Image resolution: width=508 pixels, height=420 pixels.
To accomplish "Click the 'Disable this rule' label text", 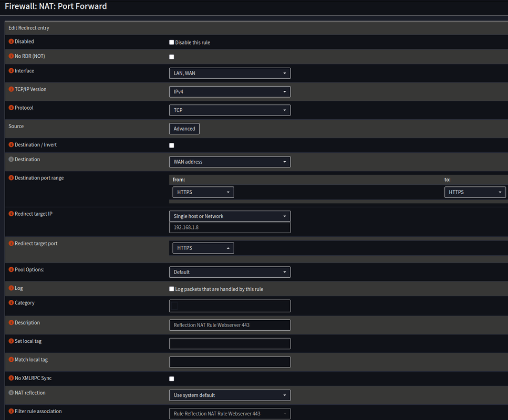I will click(x=192, y=43).
